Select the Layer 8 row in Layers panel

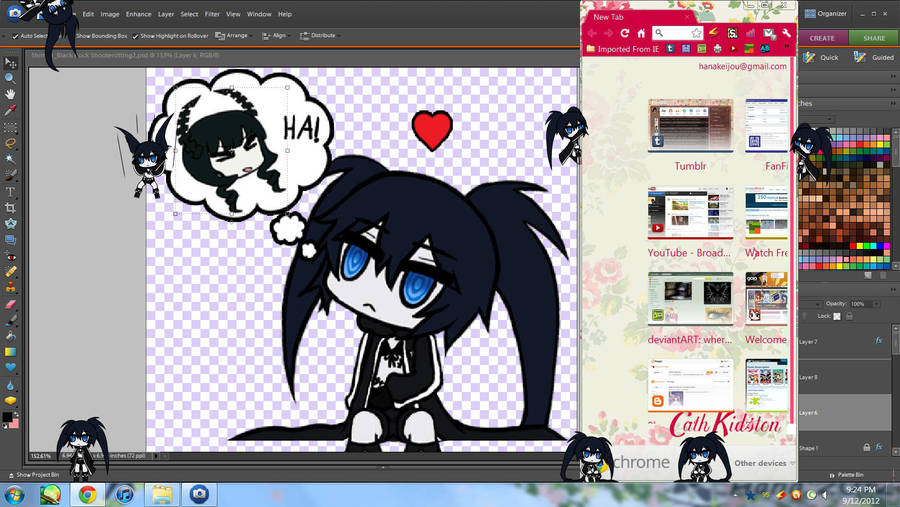[x=845, y=377]
